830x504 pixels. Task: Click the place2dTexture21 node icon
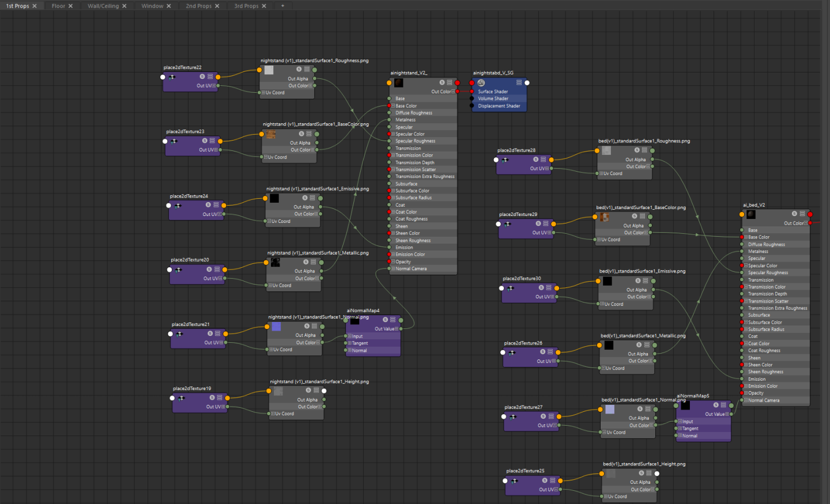tap(179, 334)
